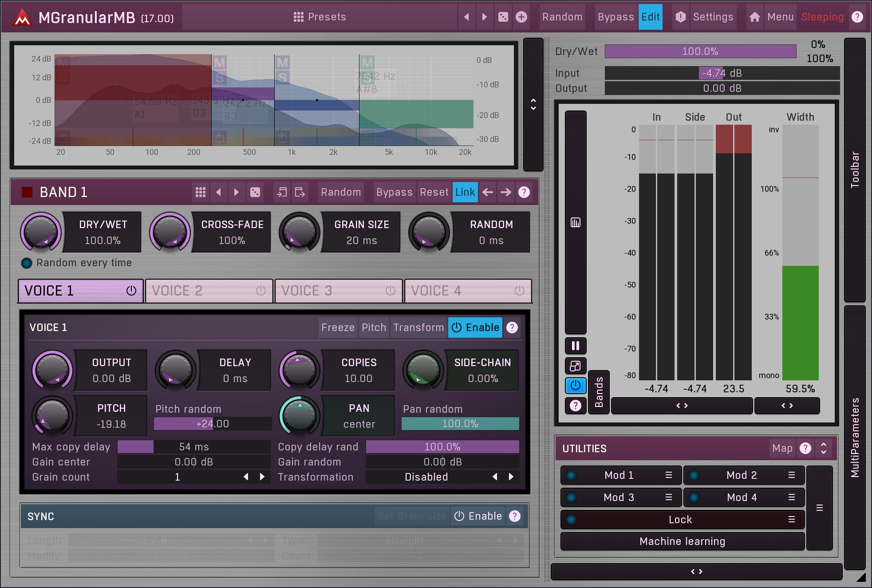The width and height of the screenshot is (872, 588).
Task: Open the Mod 1 menu icon
Action: tap(668, 475)
